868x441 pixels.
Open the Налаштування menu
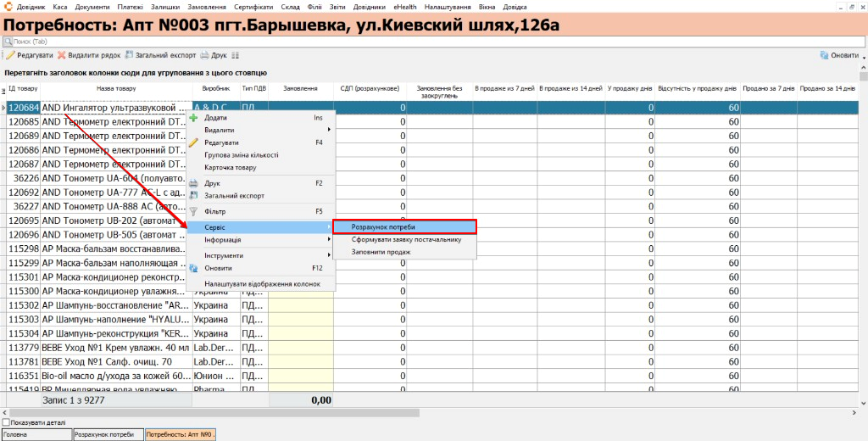tap(448, 7)
